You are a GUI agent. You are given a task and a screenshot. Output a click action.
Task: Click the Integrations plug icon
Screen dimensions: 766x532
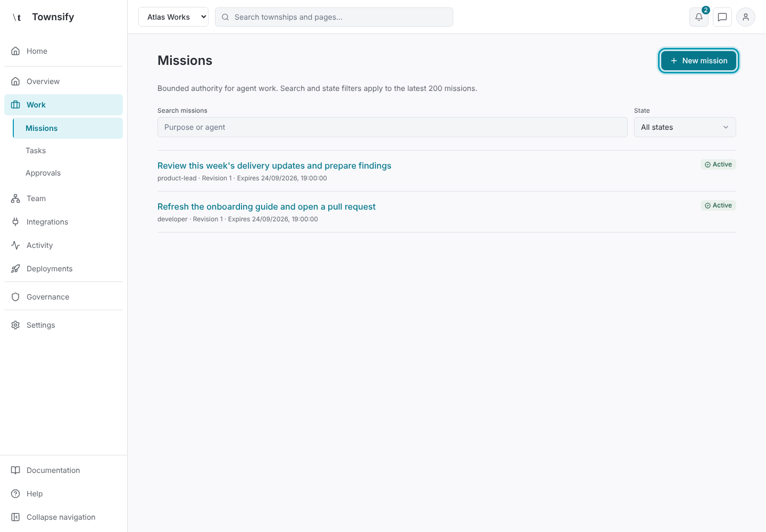(15, 222)
